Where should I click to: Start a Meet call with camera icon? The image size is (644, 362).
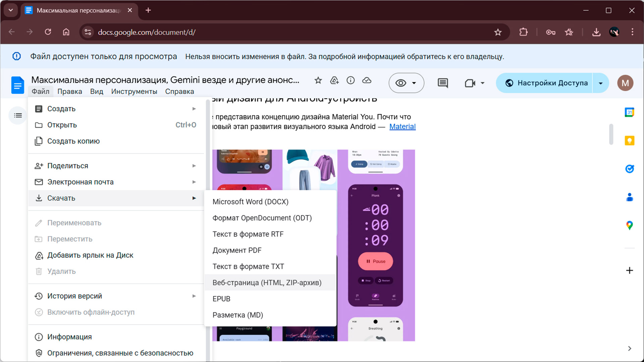pyautogui.click(x=470, y=83)
